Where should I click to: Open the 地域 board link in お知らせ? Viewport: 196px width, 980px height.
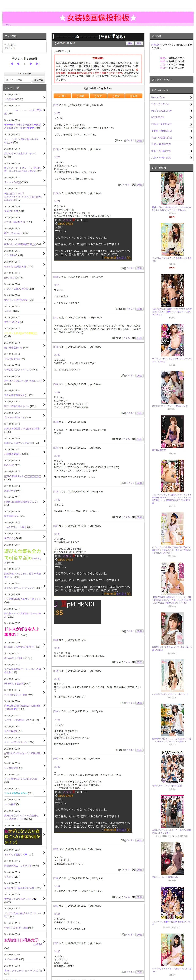[x=163, y=61]
